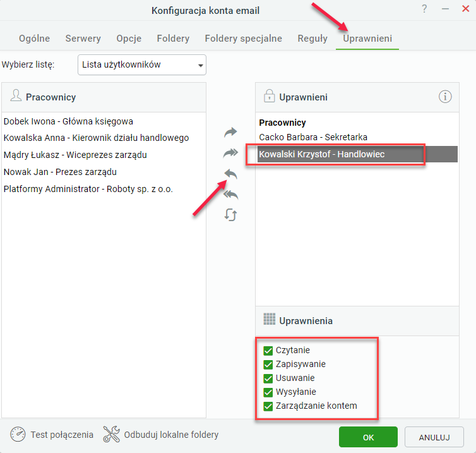Minimize the Konfiguracja konta email window
The height and width of the screenshot is (453, 476).
(x=445, y=9)
